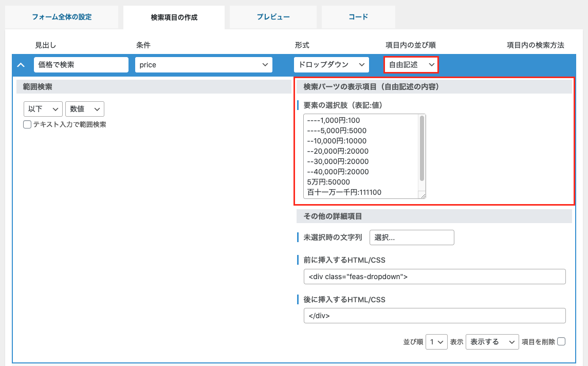The height and width of the screenshot is (366, 588).
Task: Collapse the 価格で検索 item with the up chevron
Action: point(21,65)
